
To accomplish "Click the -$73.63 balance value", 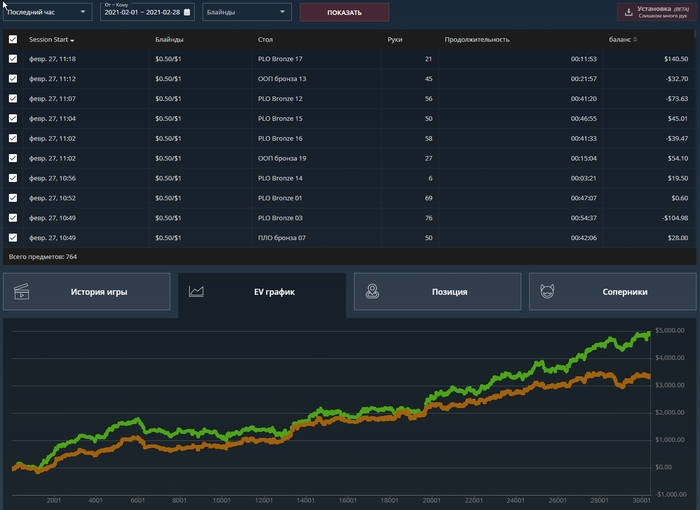I will click(677, 99).
